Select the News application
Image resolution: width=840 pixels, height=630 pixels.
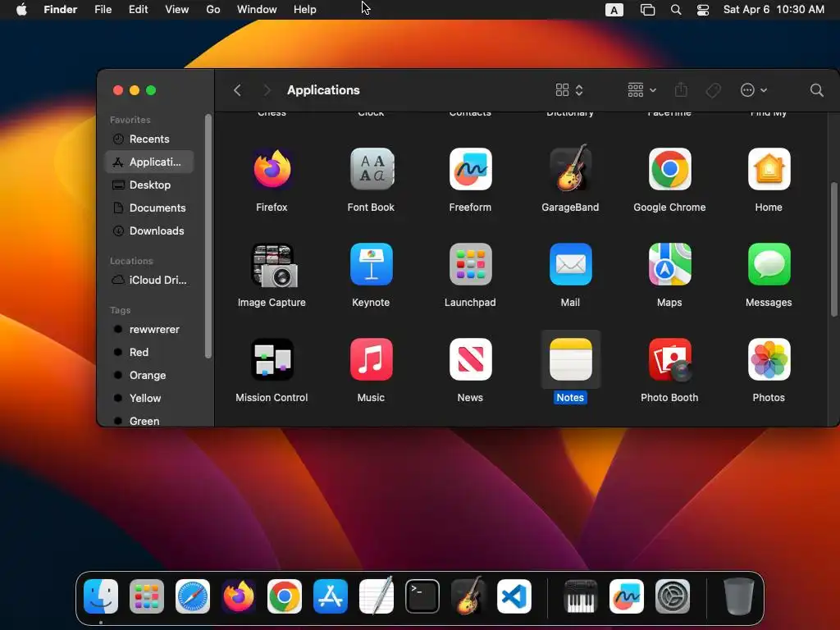[x=470, y=359]
